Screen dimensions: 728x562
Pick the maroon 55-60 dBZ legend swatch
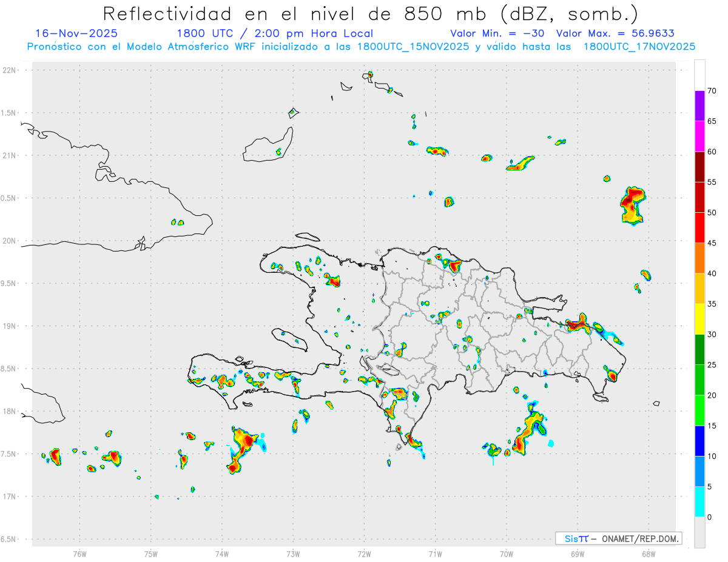coord(699,167)
